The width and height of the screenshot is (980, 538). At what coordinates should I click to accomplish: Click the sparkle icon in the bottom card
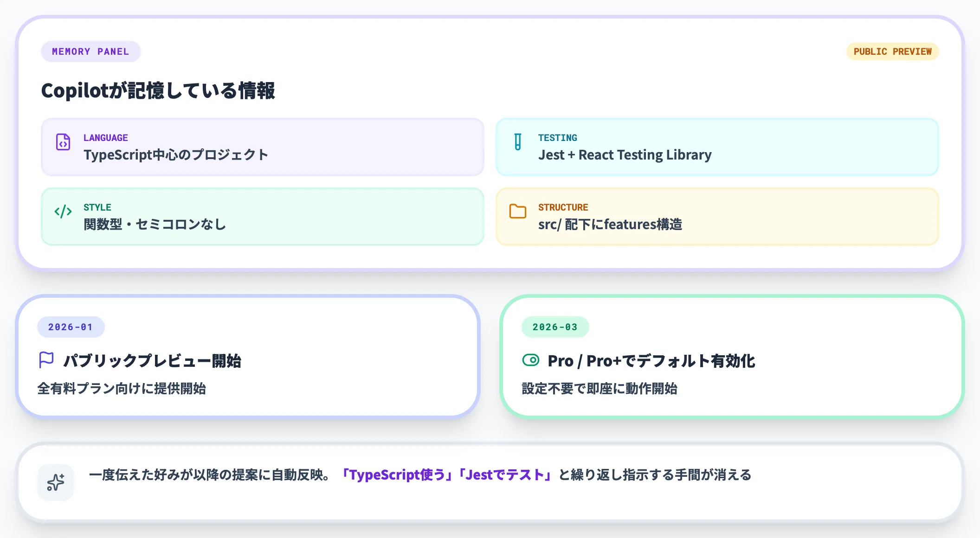(x=56, y=482)
